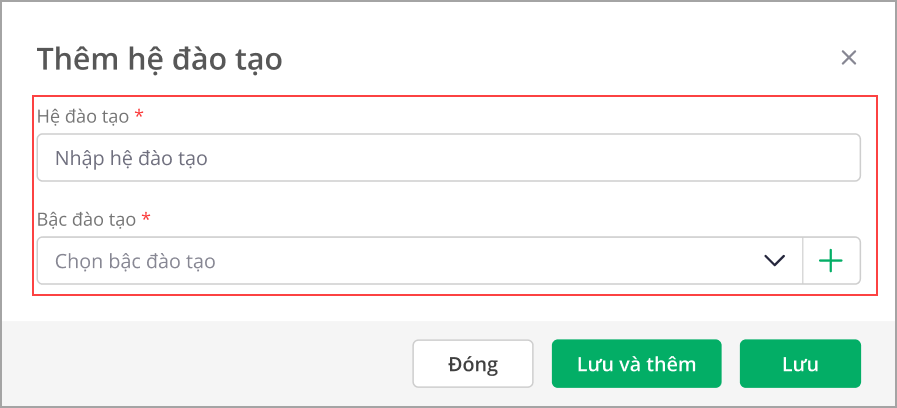Click the dialog title Thêm hệ đào tạo

(x=160, y=60)
